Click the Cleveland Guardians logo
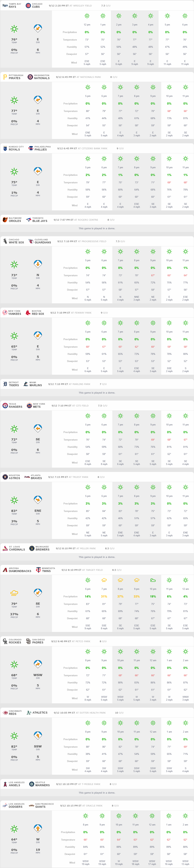This screenshot has height=868, width=194. tap(31, 241)
